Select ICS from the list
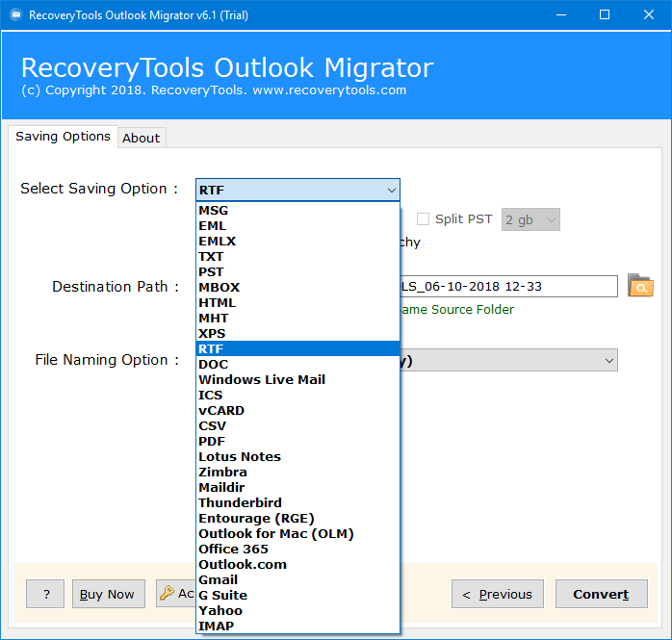This screenshot has width=672, height=640. pyautogui.click(x=297, y=395)
